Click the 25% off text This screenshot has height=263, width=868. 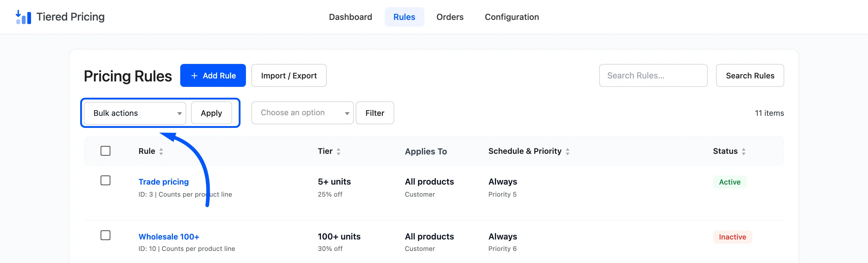point(330,194)
